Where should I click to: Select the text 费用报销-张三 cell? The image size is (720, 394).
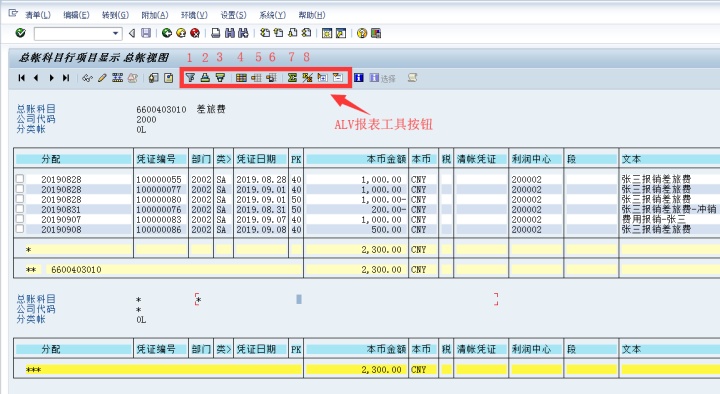(x=653, y=220)
